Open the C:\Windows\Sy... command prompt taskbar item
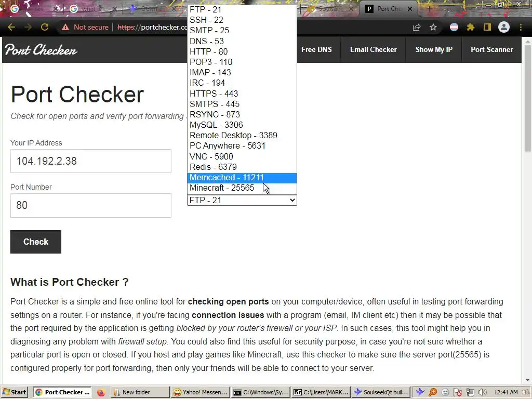 click(x=261, y=392)
